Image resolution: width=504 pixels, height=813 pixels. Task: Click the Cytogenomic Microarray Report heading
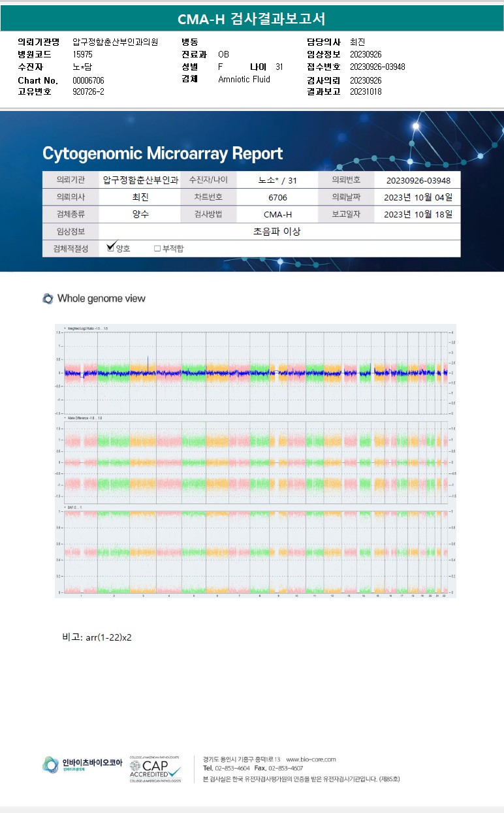pyautogui.click(x=163, y=153)
